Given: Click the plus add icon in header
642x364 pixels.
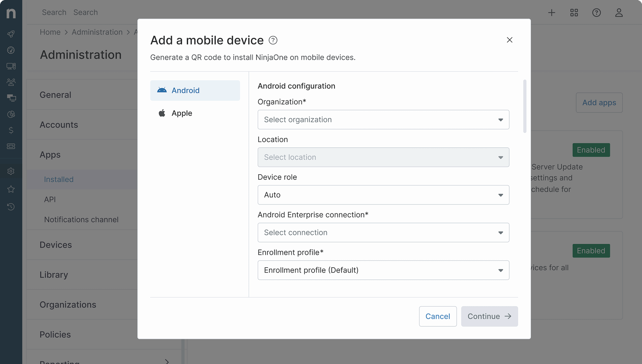Looking at the screenshot, I should click(552, 13).
